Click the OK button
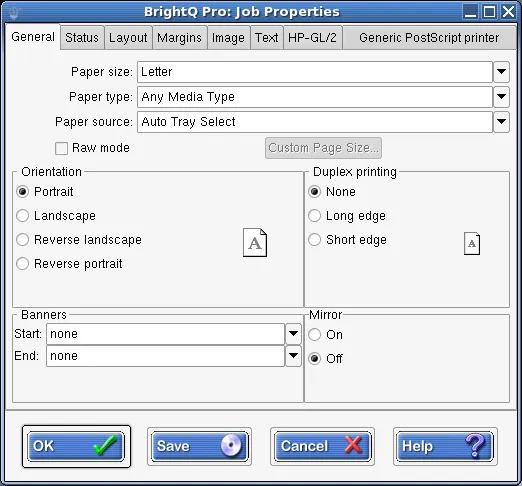Viewport: 522px width, 486px height. tap(76, 446)
